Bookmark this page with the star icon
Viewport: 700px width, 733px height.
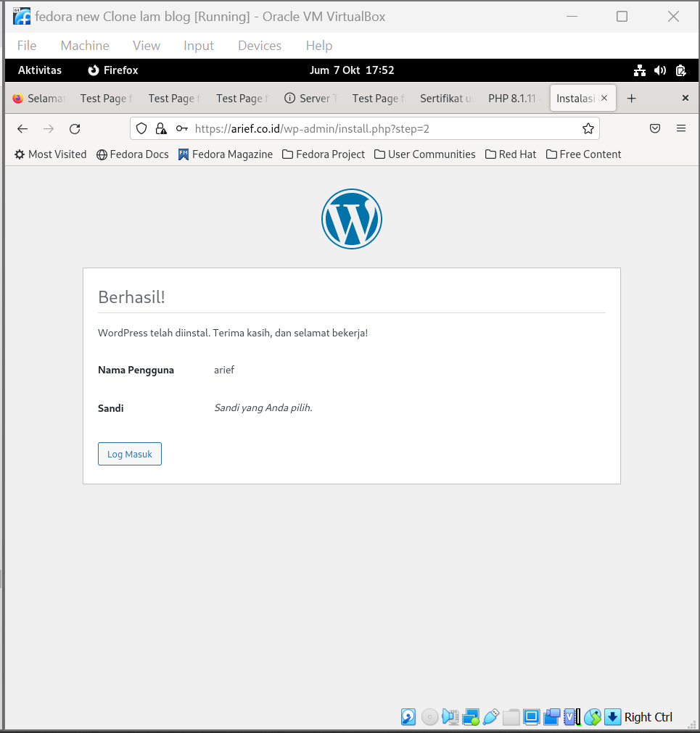pyautogui.click(x=588, y=128)
